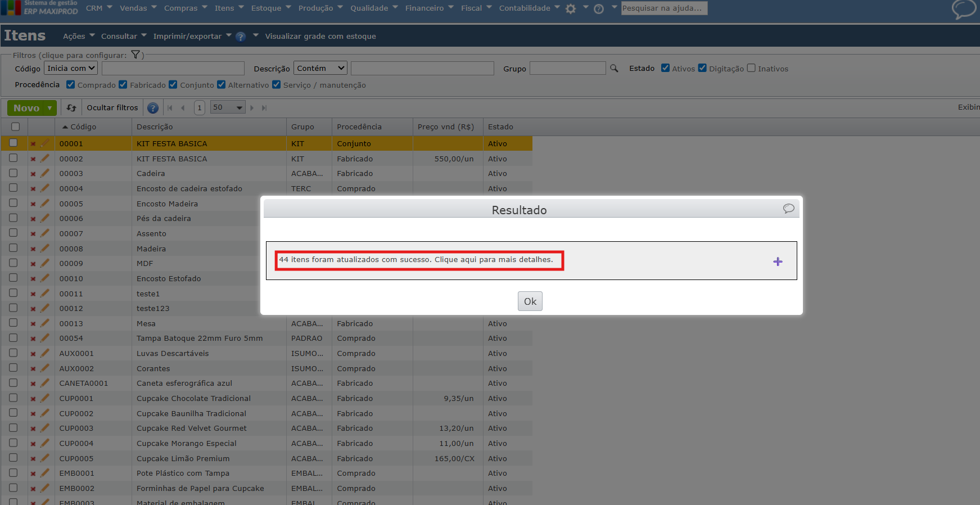Screen dimensions: 980x505
Task: Uncheck the Comprado origin filter
Action: point(70,84)
